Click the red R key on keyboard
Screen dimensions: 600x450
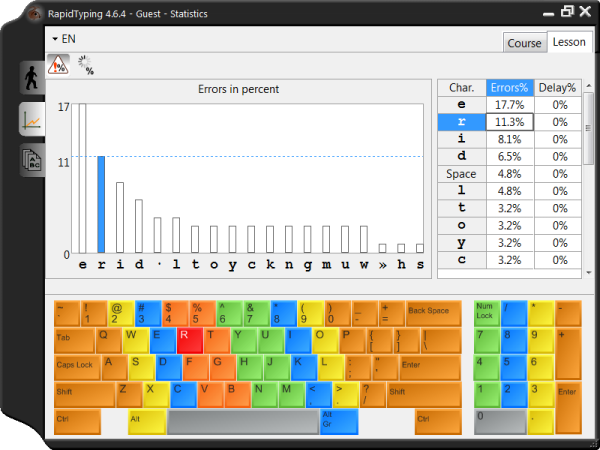[190, 341]
